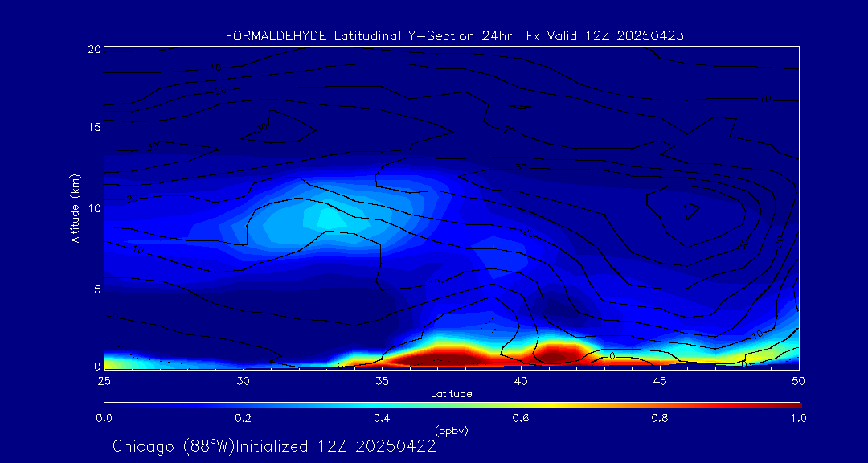The width and height of the screenshot is (868, 463).
Task: Click the 'Altitude (km)' vertical axis label
Action: click(76, 208)
